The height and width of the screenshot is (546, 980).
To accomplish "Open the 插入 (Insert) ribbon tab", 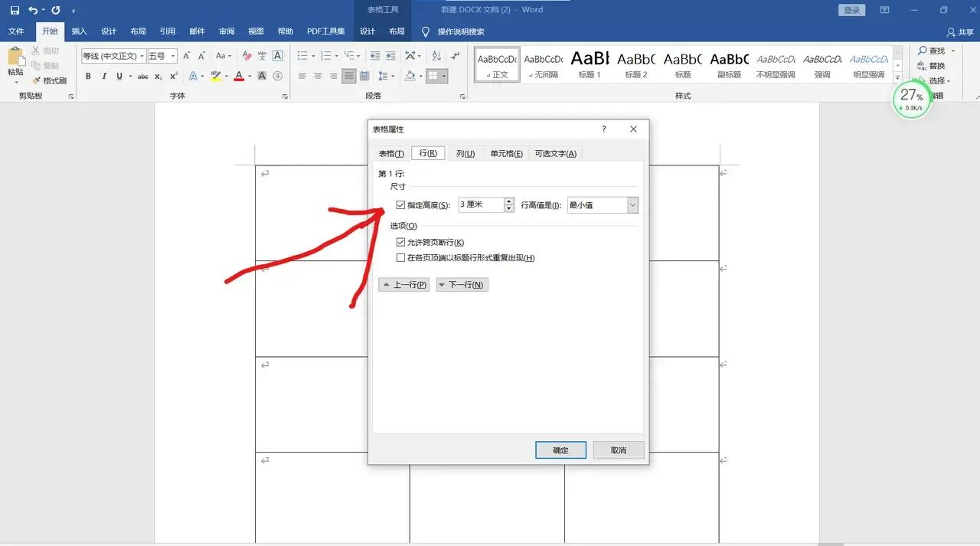I will (x=80, y=31).
